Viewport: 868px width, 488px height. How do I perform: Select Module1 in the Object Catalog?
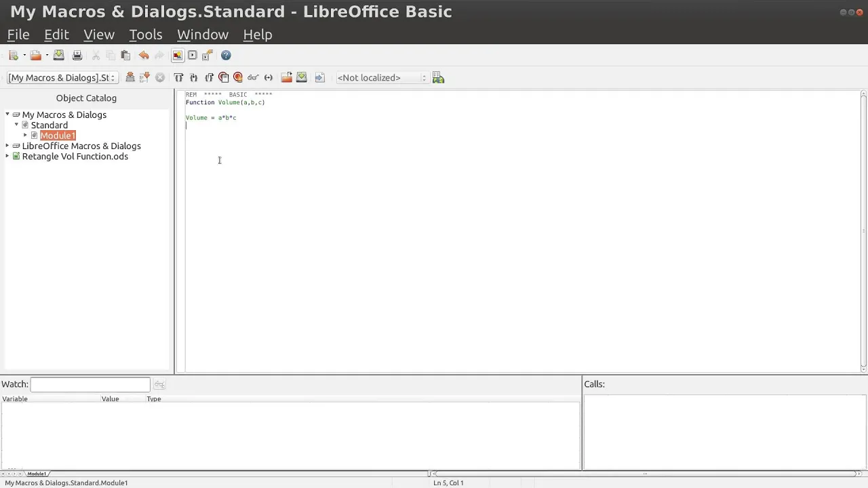[58, 136]
